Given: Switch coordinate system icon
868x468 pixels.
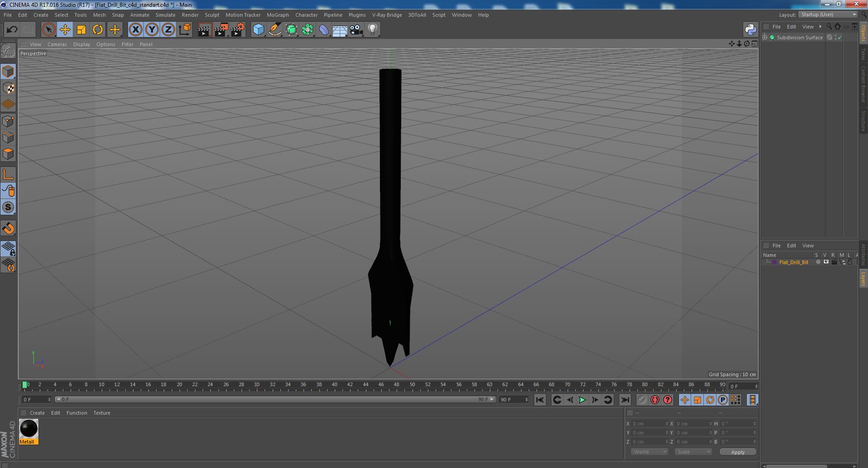Looking at the screenshot, I should [185, 30].
